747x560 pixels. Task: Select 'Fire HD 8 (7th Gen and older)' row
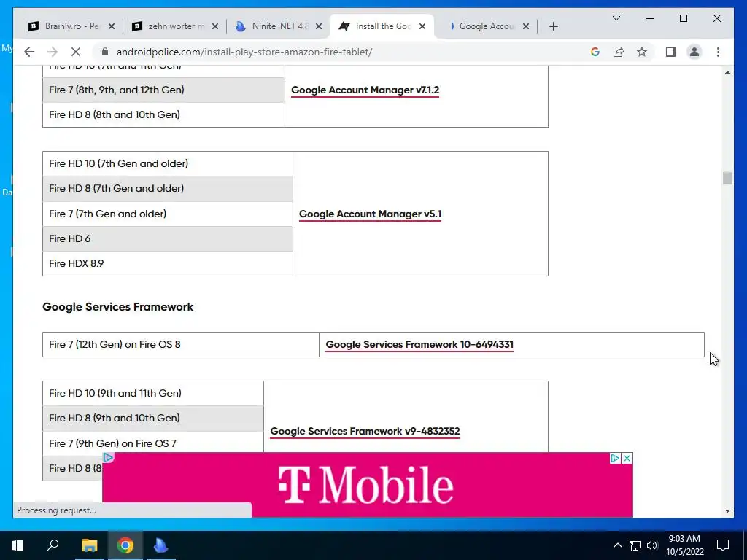(x=168, y=189)
